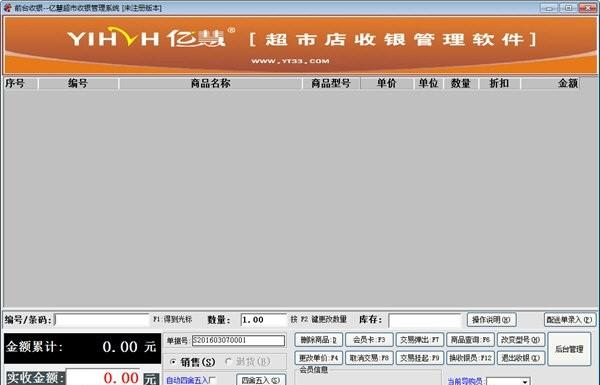Click the www.yt33.com banner text
The height and width of the screenshot is (385, 600).
click(x=290, y=61)
